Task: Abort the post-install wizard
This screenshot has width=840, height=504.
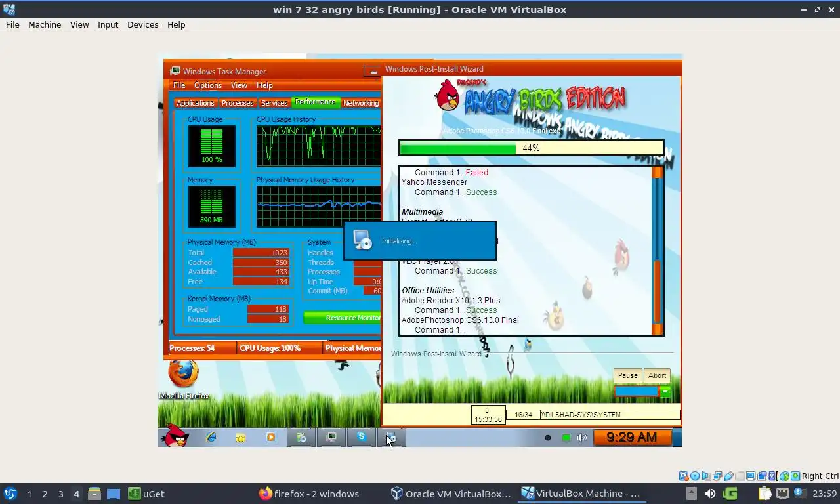Action: 657,375
